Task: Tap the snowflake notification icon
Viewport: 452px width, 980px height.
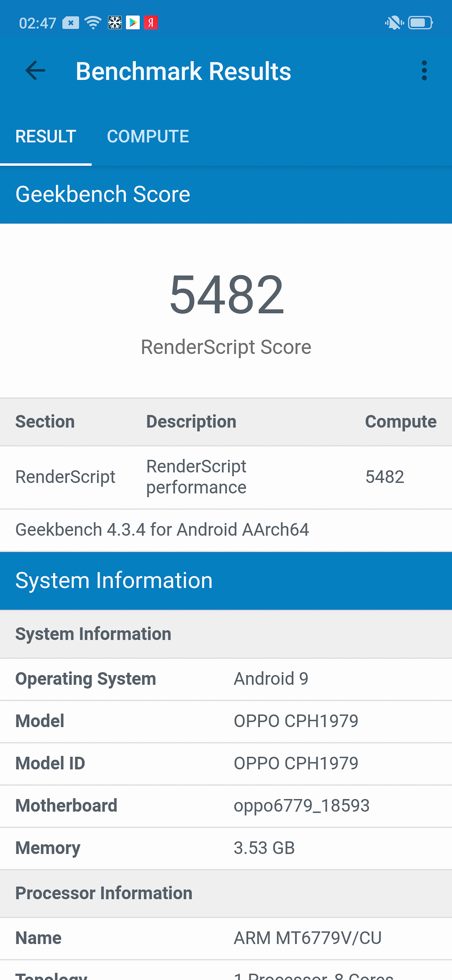Action: (115, 23)
